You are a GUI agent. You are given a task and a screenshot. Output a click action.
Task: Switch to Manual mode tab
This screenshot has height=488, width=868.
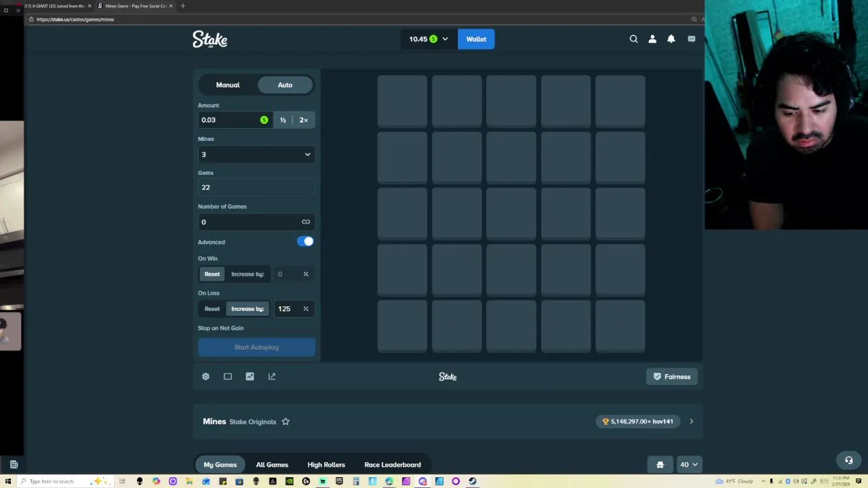(x=228, y=85)
